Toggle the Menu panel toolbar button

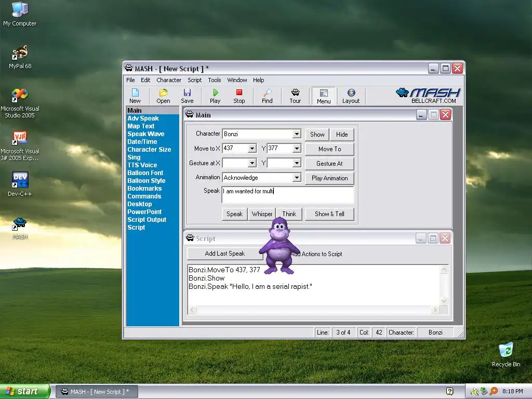tap(324, 96)
